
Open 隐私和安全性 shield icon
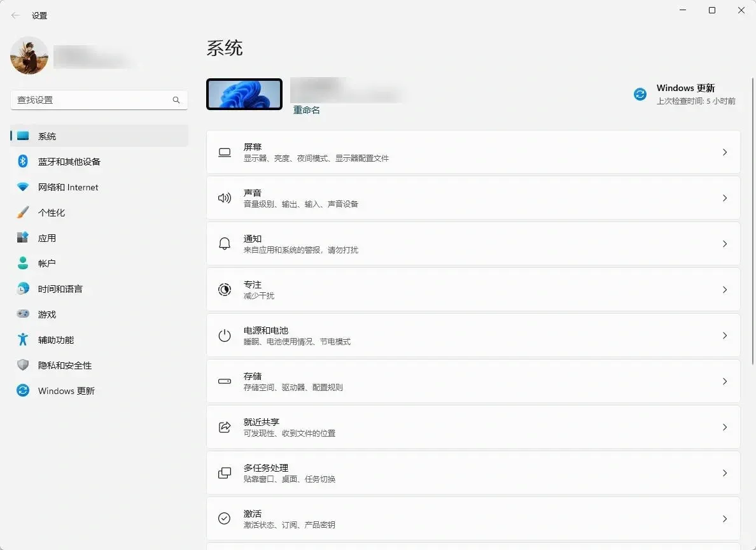coord(22,365)
